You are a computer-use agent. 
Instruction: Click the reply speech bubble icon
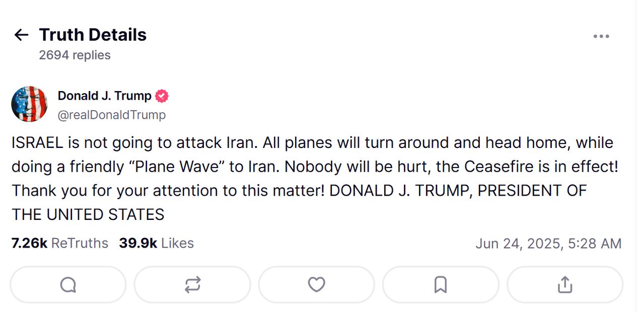pyautogui.click(x=68, y=285)
